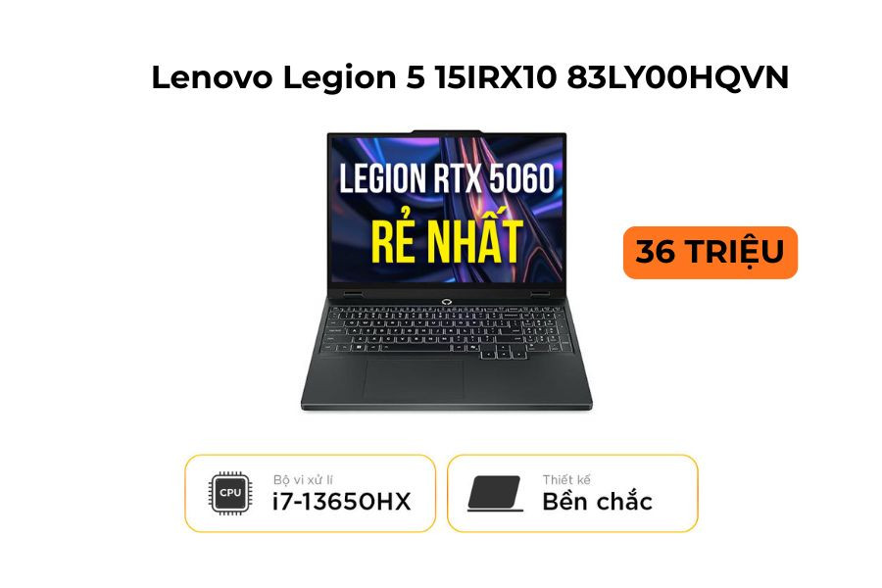Click the word Lenovo in the title

212,77
